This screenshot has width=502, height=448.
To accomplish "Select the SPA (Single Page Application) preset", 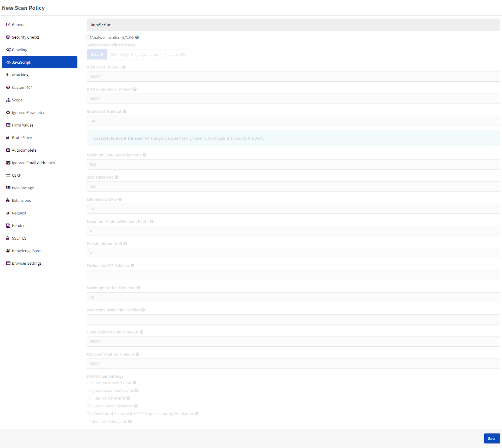I will 136,55.
